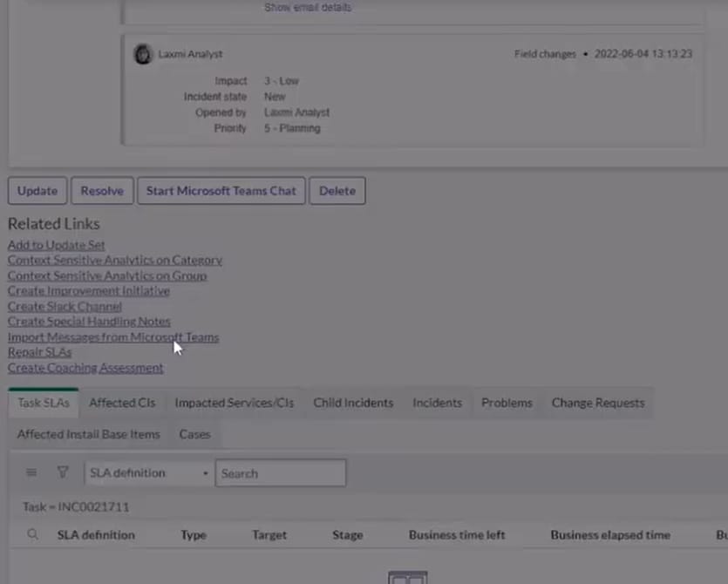Click the Task = INC0021711 filter breadcrumb
The image size is (728, 584).
coord(76,506)
